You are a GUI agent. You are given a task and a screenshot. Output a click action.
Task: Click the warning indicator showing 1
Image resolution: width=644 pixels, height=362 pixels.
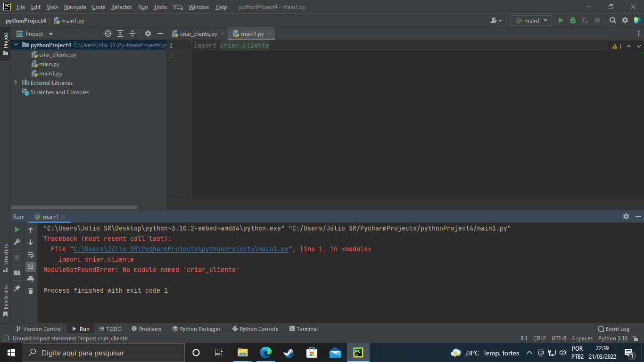pyautogui.click(x=617, y=46)
